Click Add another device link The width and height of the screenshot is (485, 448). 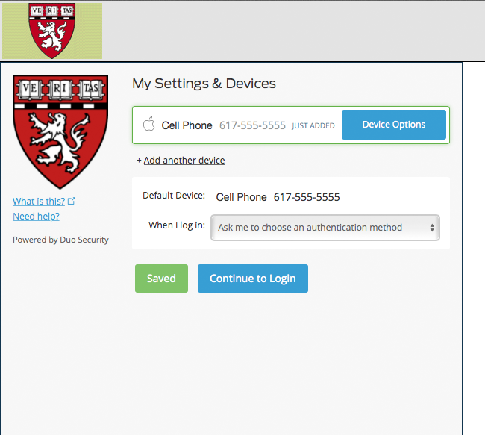tap(184, 161)
